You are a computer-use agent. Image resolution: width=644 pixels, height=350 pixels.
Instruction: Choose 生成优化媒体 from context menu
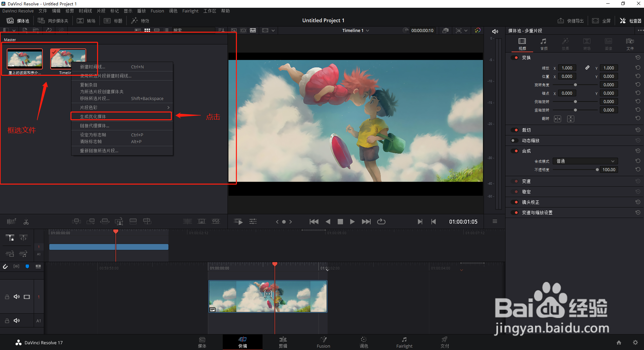click(121, 117)
